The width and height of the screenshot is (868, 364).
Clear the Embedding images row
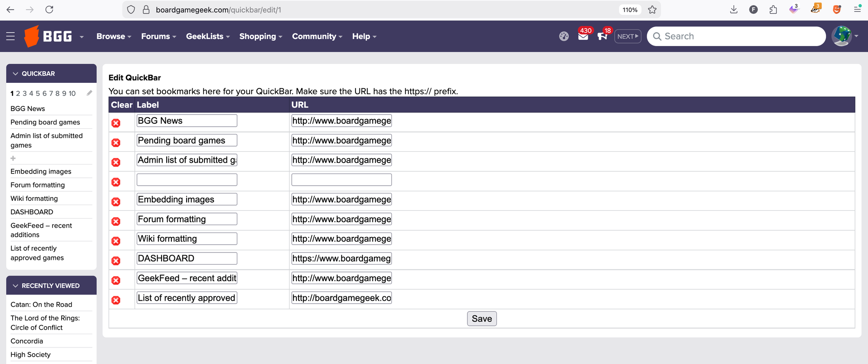[116, 202]
